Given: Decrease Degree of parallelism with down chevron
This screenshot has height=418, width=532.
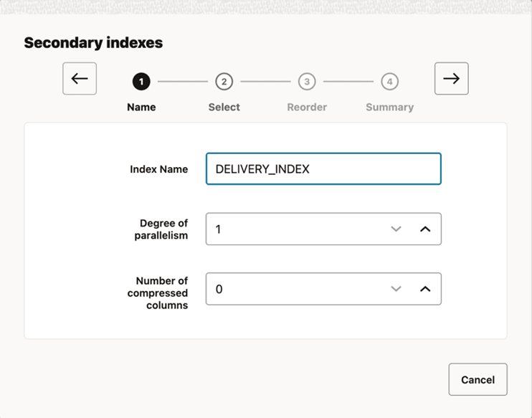Looking at the screenshot, I should point(396,229).
